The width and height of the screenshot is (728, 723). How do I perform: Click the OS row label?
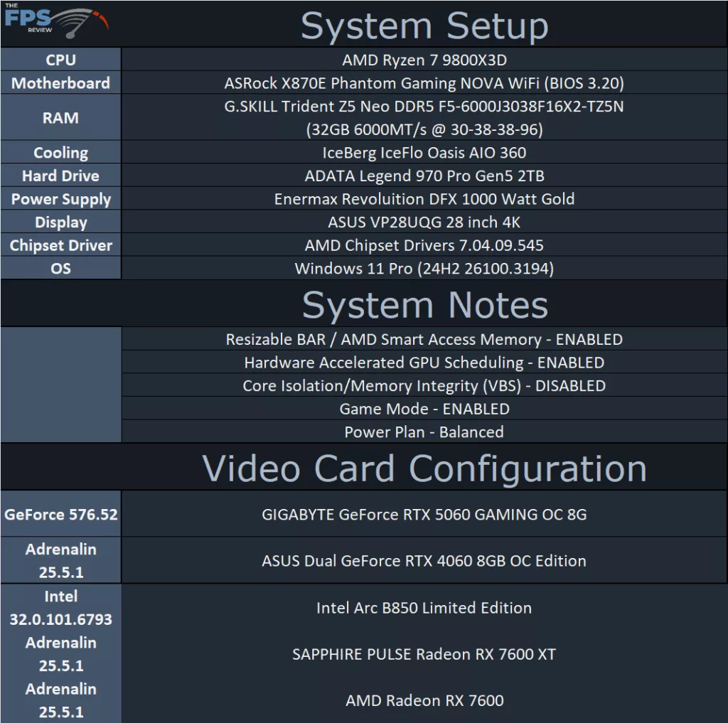pyautogui.click(x=61, y=269)
